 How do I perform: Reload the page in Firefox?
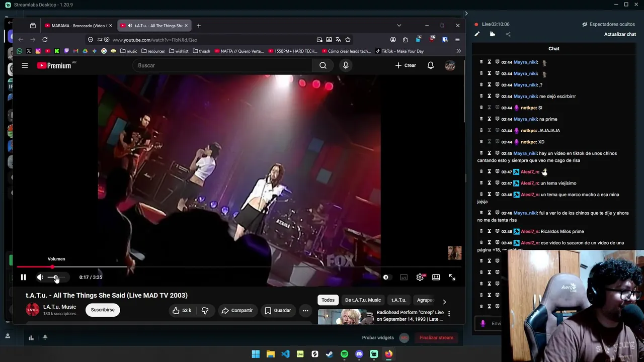(45, 40)
